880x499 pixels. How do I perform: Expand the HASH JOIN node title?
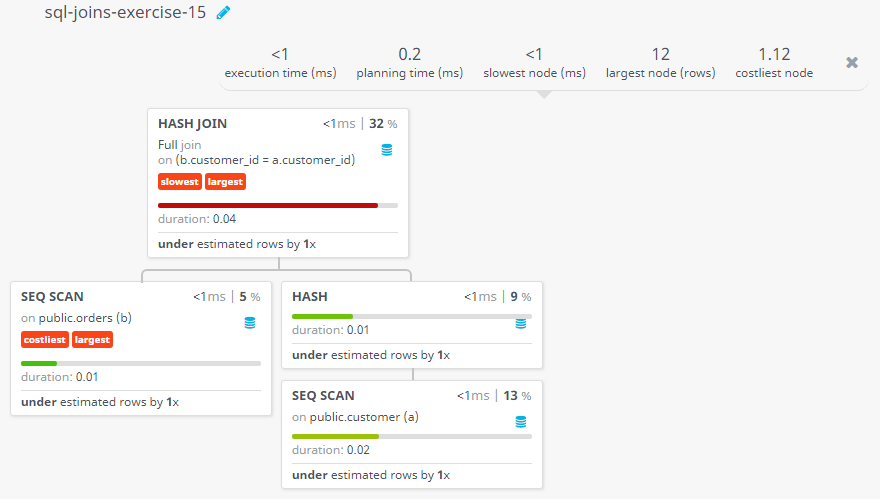192,123
